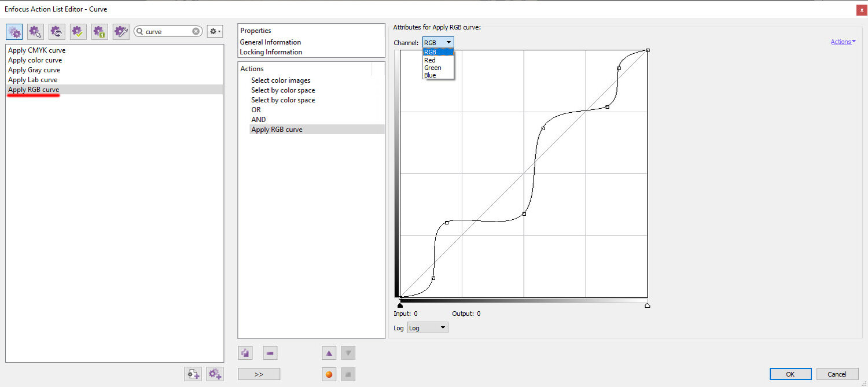Click the double-gear plus icon below the action list

click(215, 374)
